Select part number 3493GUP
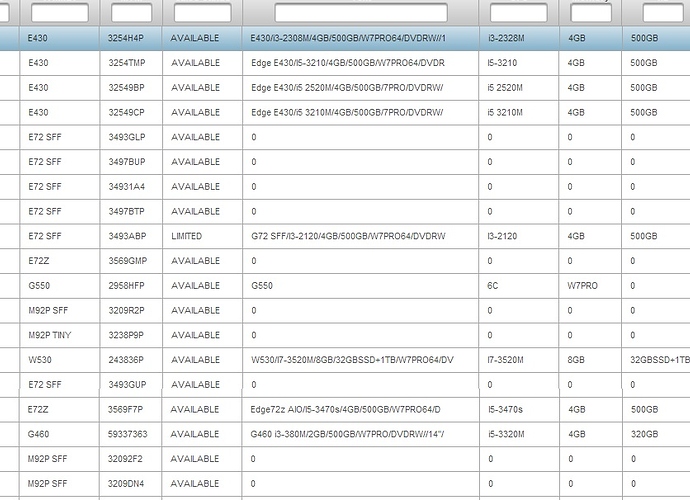This screenshot has width=690, height=500. [127, 385]
